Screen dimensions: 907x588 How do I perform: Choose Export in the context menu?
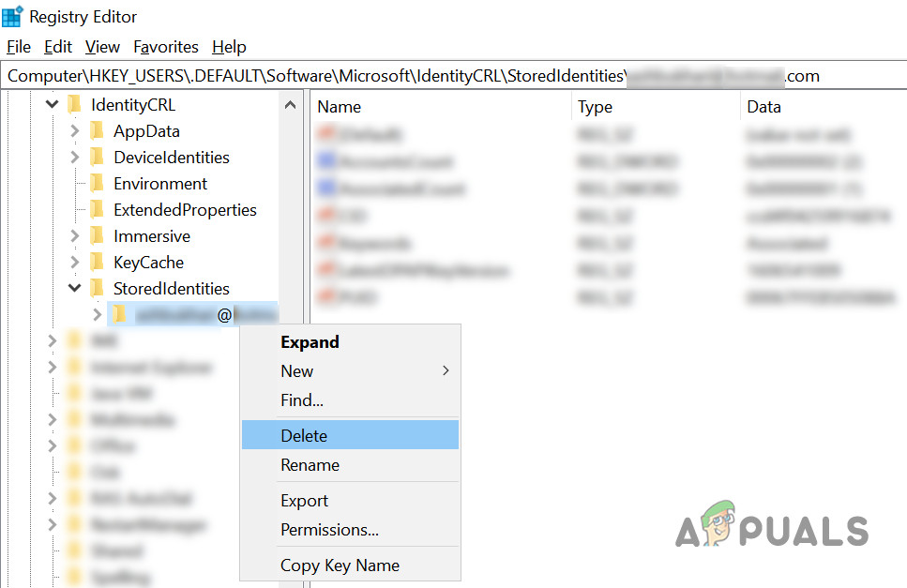coord(350,501)
